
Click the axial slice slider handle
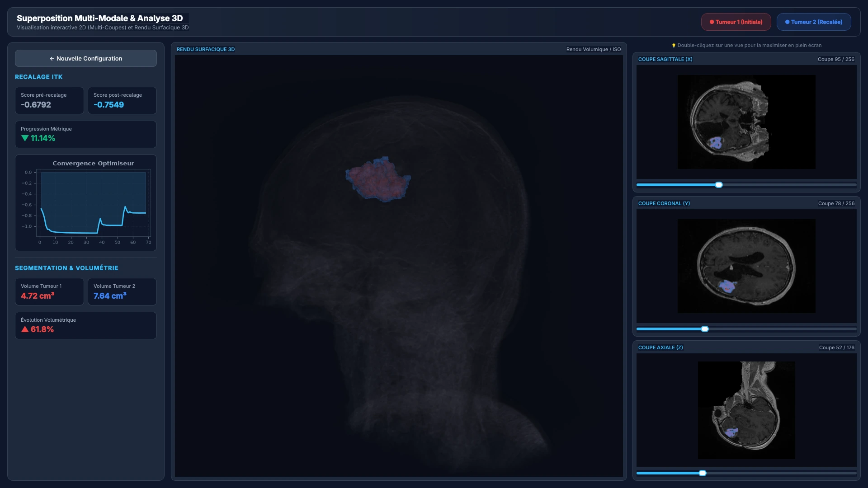pos(703,473)
